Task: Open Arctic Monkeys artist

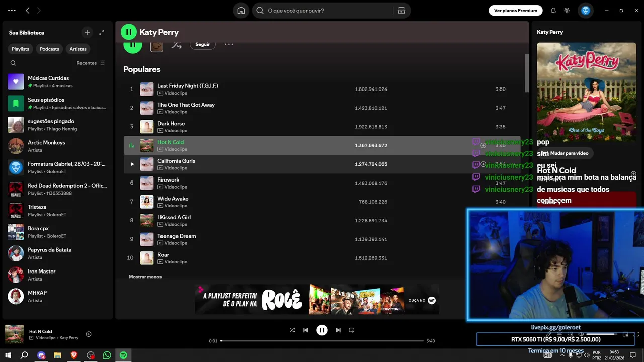Action: tap(57, 146)
